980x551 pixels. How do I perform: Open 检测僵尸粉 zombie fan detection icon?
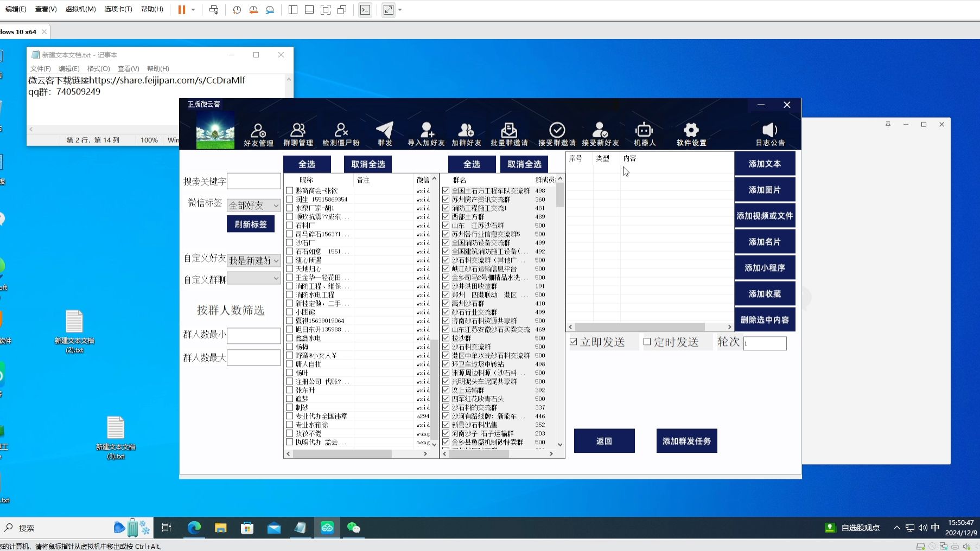pos(341,133)
